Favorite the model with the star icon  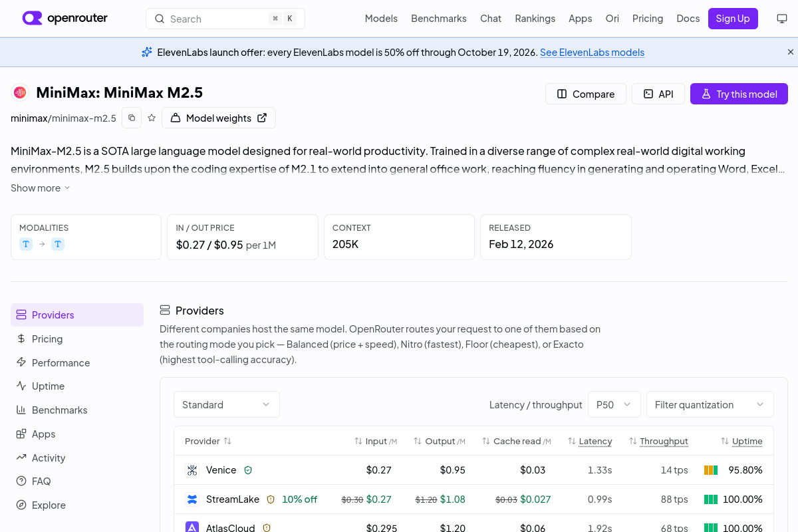152,118
